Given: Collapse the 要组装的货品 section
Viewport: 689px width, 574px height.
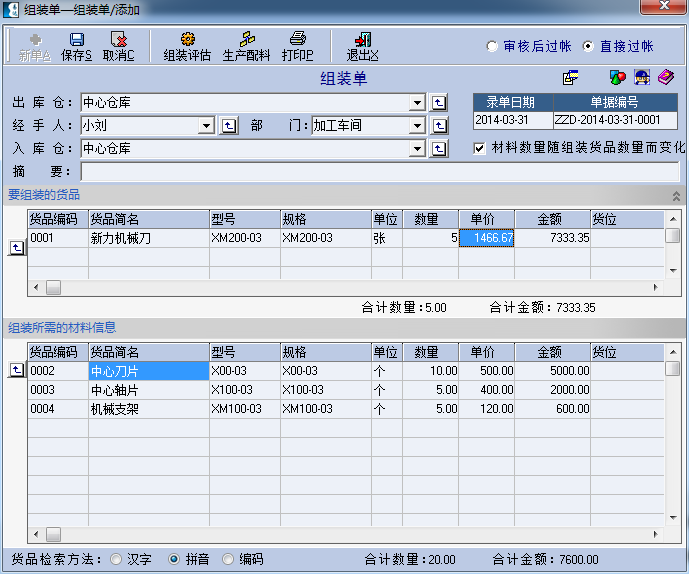Looking at the screenshot, I should click(x=676, y=196).
